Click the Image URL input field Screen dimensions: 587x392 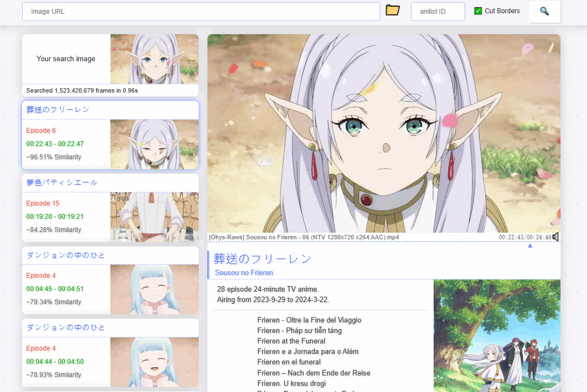(x=201, y=12)
